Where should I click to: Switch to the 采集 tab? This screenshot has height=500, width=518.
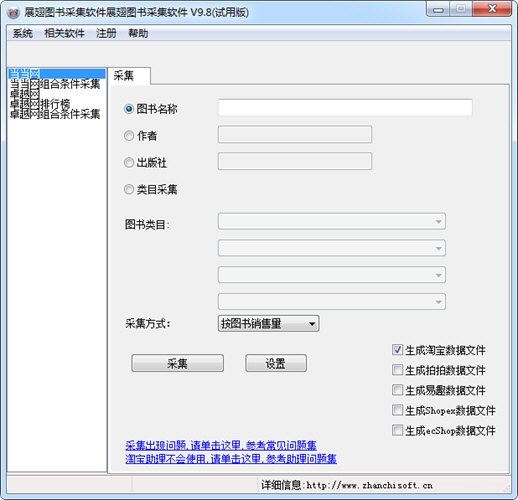[x=129, y=76]
